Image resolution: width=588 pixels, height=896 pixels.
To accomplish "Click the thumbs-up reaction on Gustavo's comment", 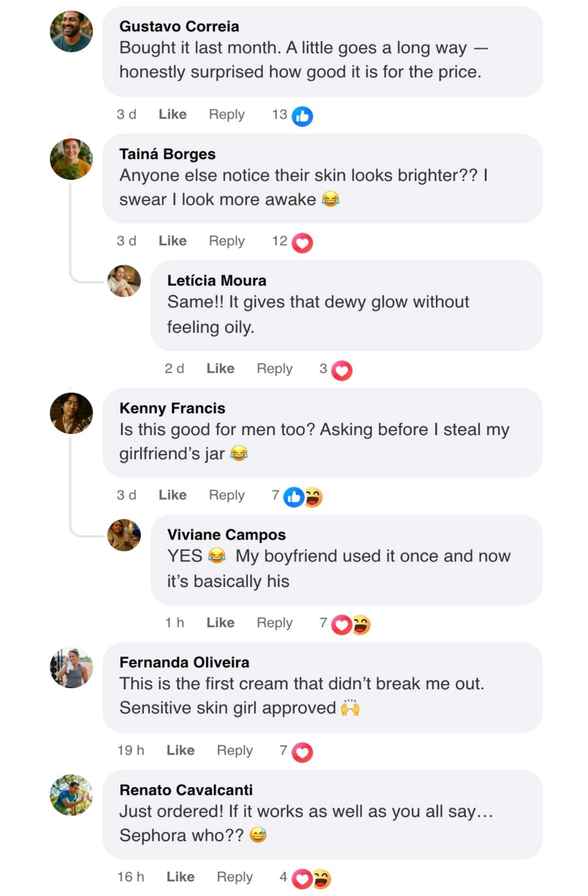I will pyautogui.click(x=302, y=116).
